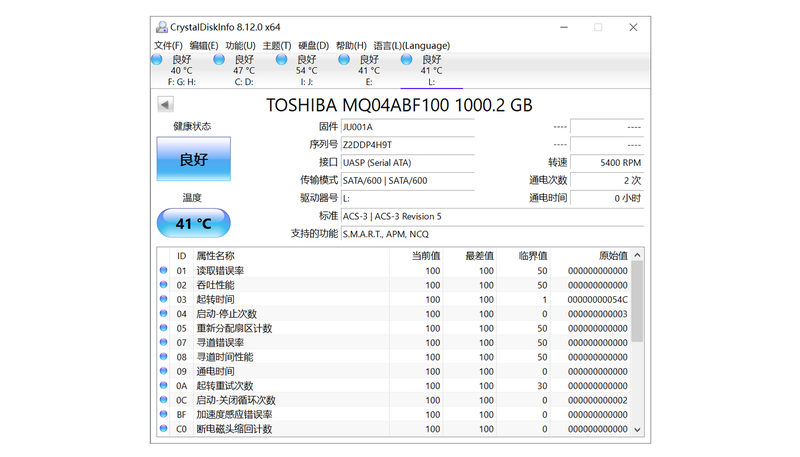The height and width of the screenshot is (457, 800).
Task: Click the 40 °C temperature of disk F: G: H:
Action: [x=182, y=70]
